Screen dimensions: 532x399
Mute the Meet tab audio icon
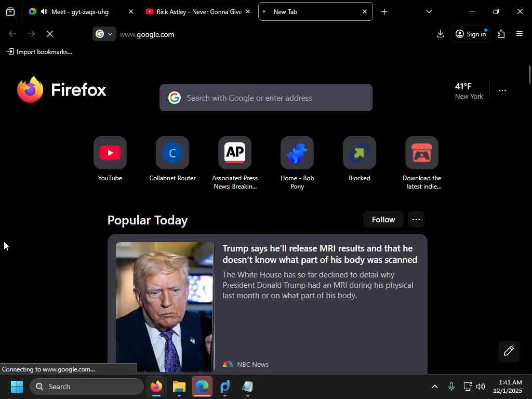(x=44, y=12)
